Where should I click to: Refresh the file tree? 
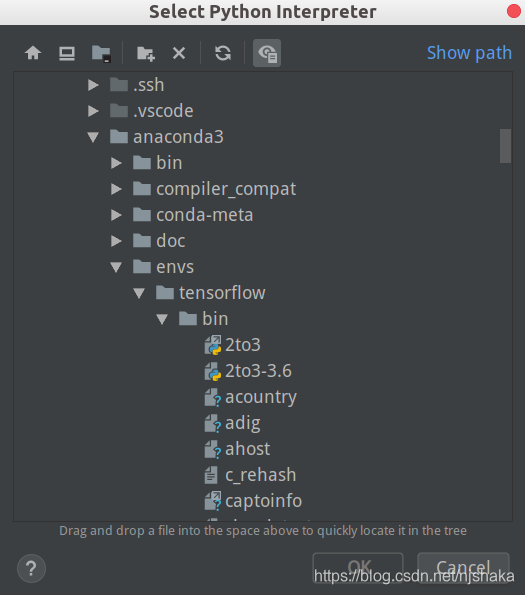(x=223, y=53)
